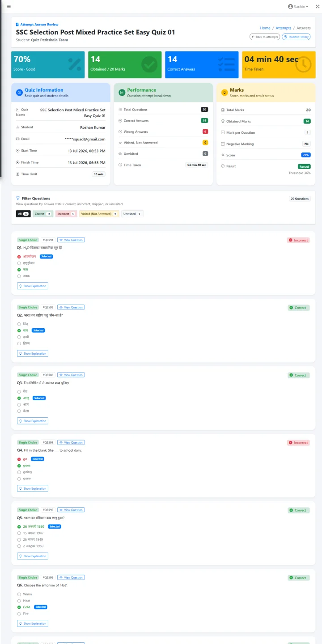Click the Incorrect status badge on Q4
Image resolution: width=322 pixels, height=644 pixels.
coord(298,443)
